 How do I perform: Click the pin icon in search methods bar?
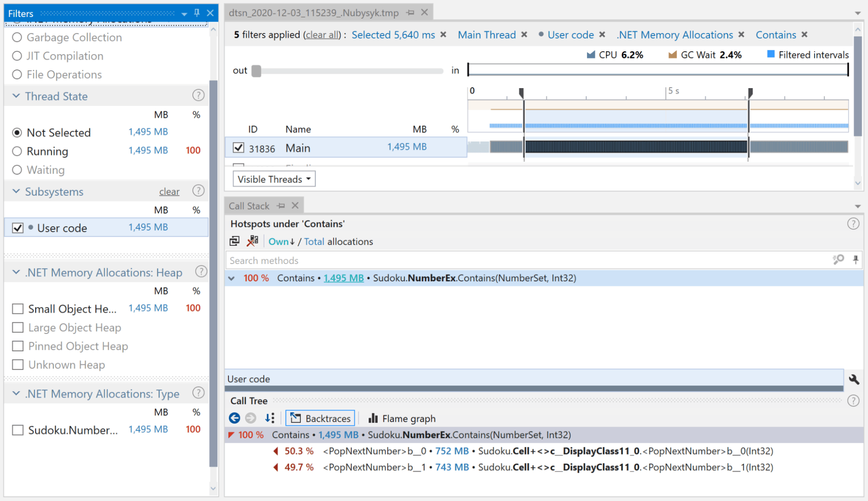pos(855,260)
